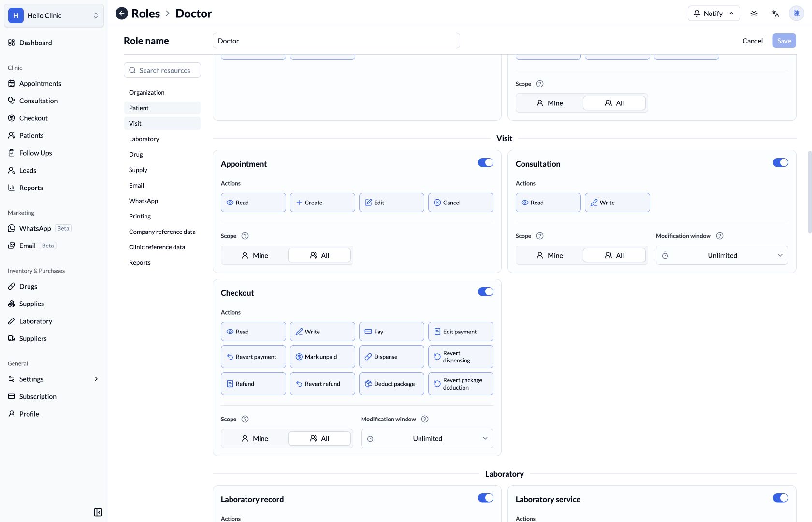812x522 pixels.
Task: Open WhatsApp marketing in the sidebar
Action: [x=54, y=228]
